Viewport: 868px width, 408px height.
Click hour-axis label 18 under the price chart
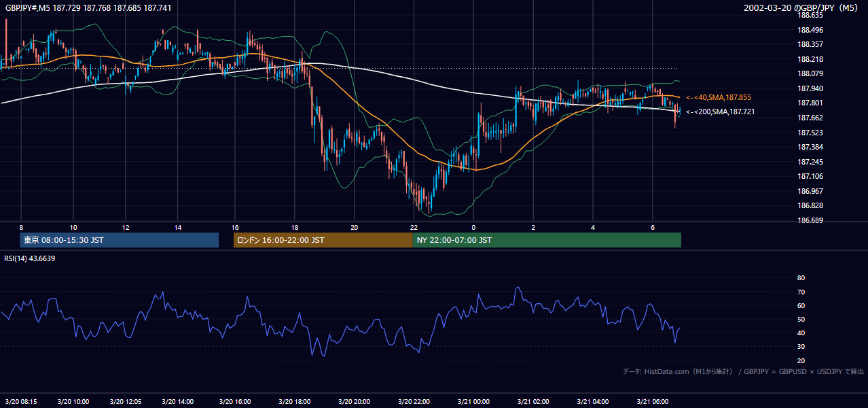(294, 227)
